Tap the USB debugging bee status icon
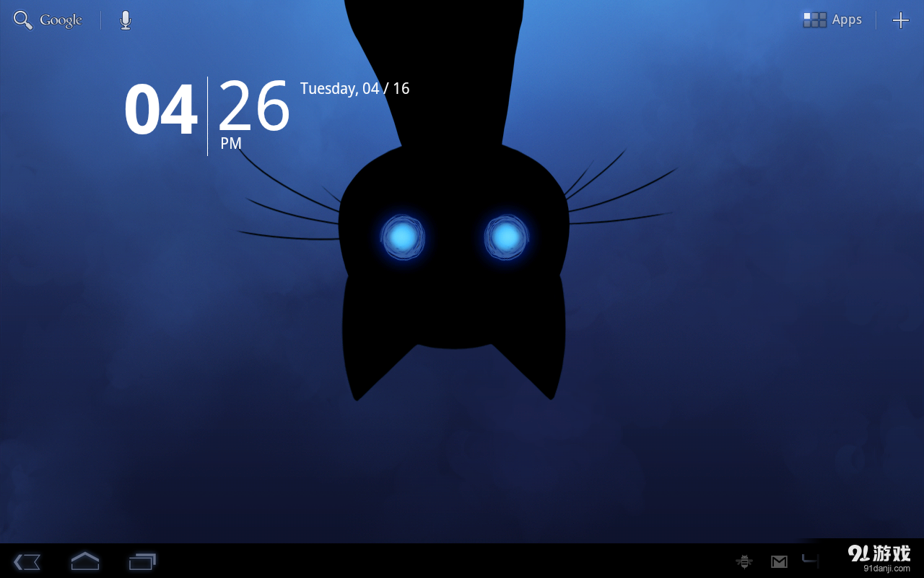This screenshot has width=924, height=578. coord(744,561)
